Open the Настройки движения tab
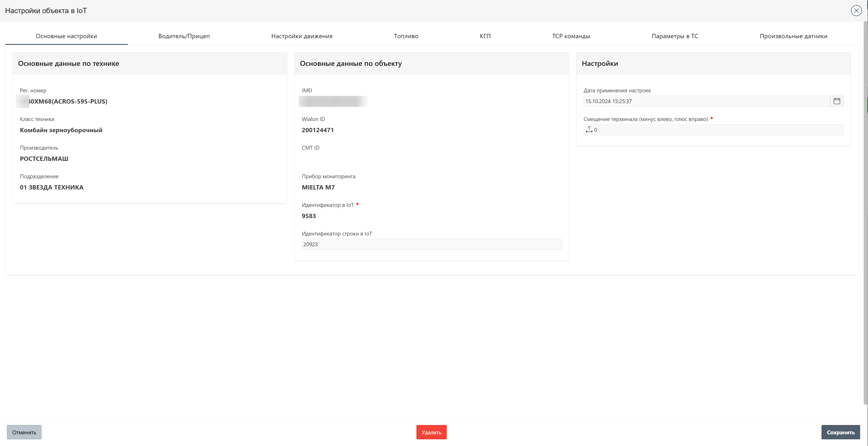Image resolution: width=868 pixels, height=446 pixels. click(301, 36)
